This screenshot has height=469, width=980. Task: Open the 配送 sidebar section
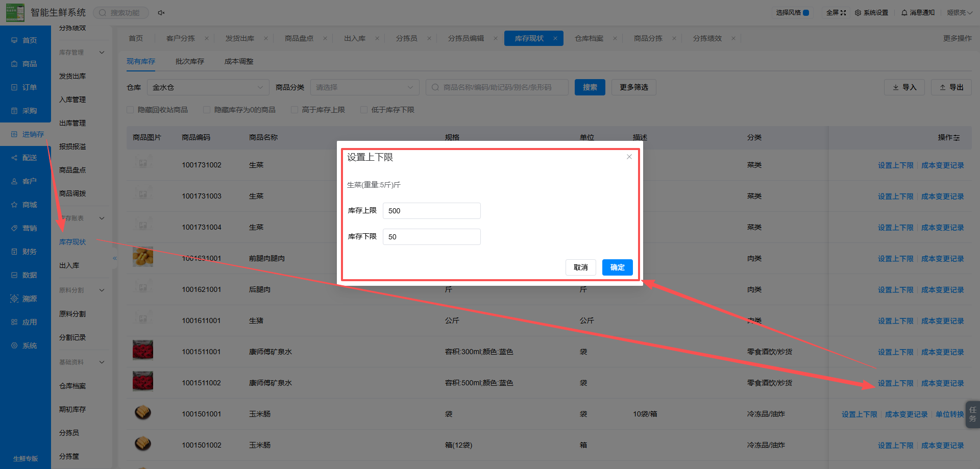pyautogui.click(x=25, y=158)
